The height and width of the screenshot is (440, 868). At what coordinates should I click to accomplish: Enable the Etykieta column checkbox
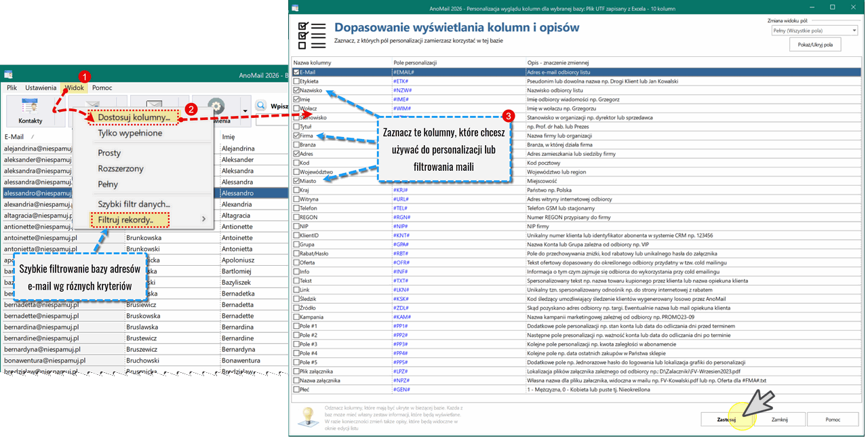(296, 81)
